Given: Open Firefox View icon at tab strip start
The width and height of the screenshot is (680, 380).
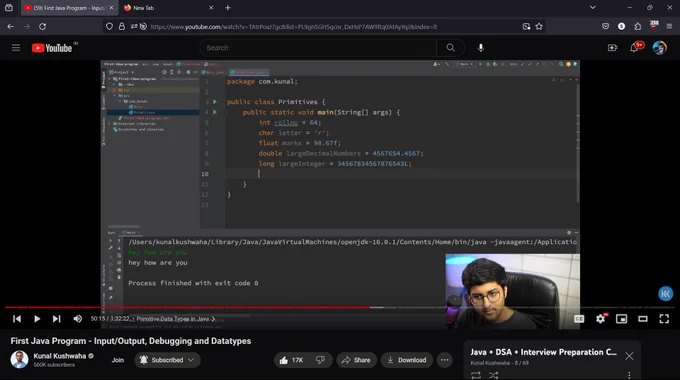Looking at the screenshot, I should (x=9, y=8).
